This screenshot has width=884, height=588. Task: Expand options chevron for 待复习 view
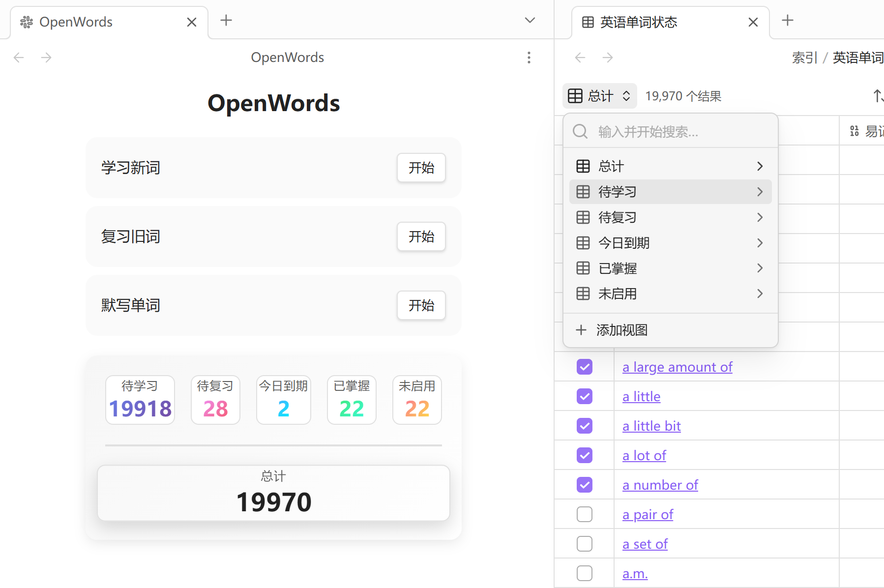pos(760,217)
